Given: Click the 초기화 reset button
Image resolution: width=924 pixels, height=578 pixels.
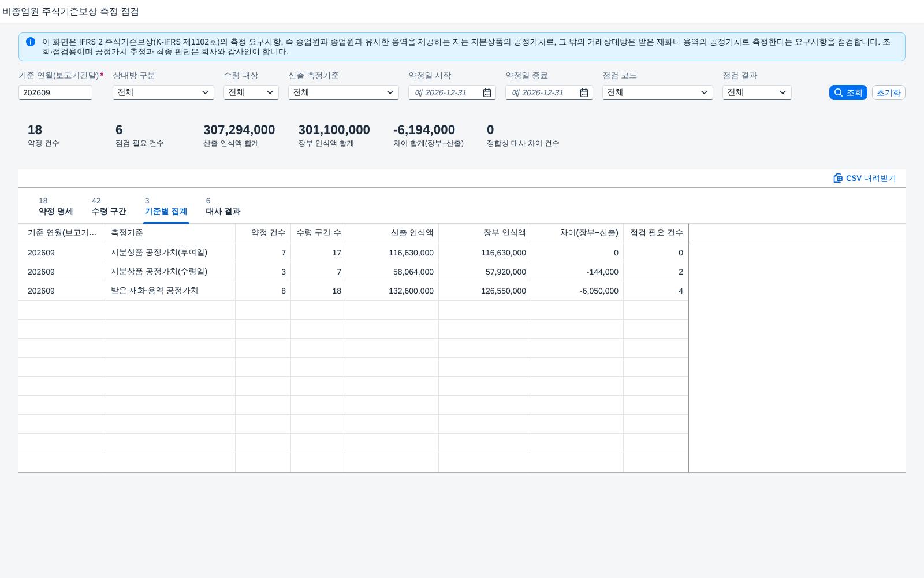Looking at the screenshot, I should (x=888, y=92).
